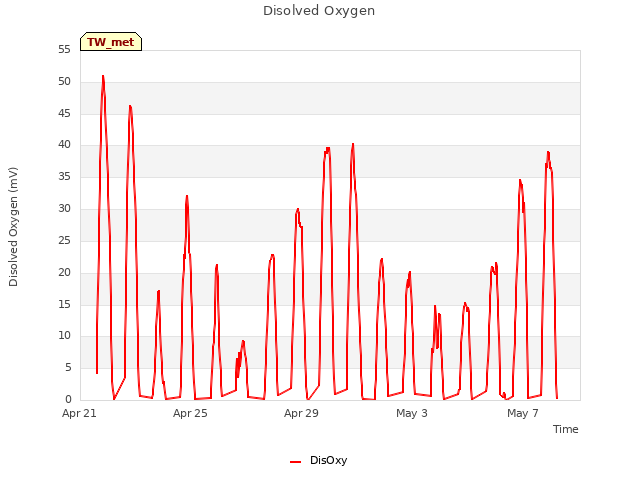Click the y-axis value 55
The height and width of the screenshot is (480, 640).
tap(64, 50)
